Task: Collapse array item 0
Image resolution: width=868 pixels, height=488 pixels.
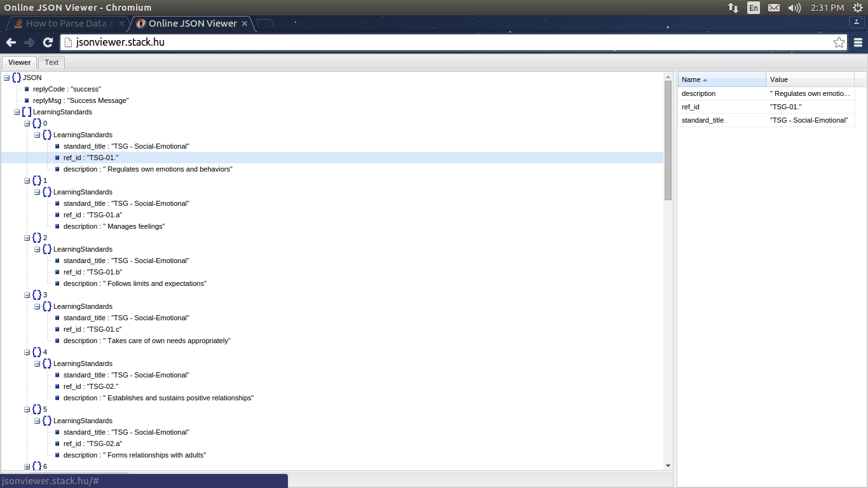Action: pos(27,123)
